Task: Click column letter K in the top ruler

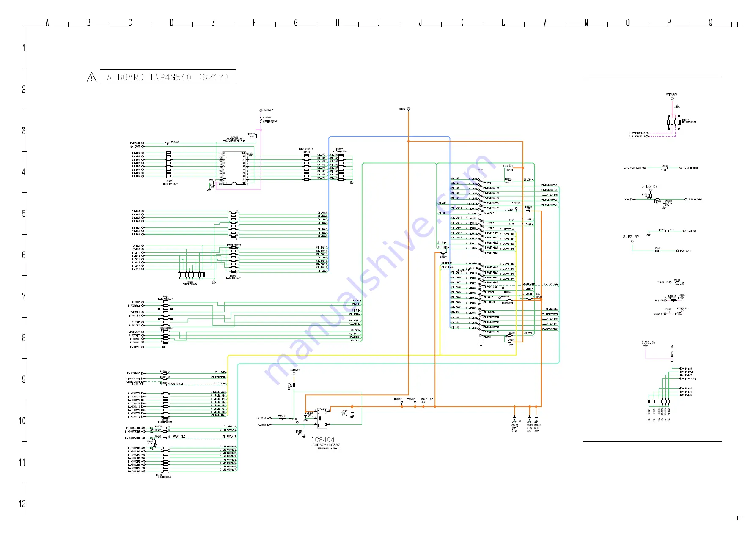Action: click(x=462, y=23)
